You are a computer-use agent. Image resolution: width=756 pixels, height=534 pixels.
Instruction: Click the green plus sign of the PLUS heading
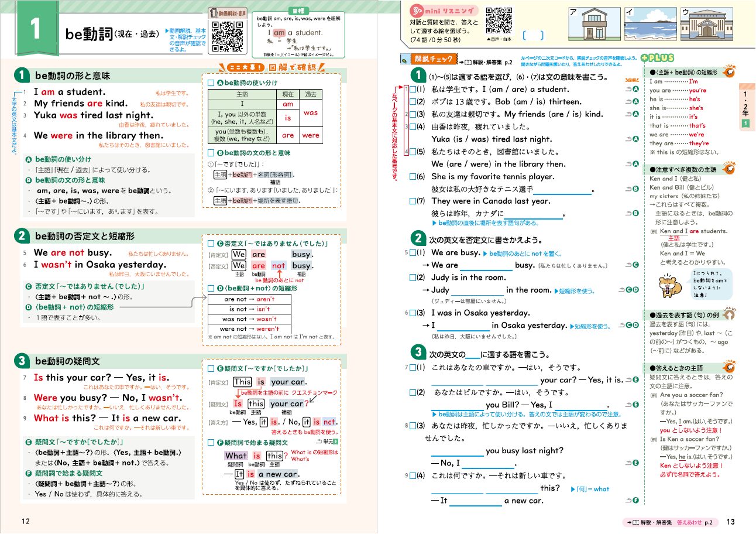[644, 58]
